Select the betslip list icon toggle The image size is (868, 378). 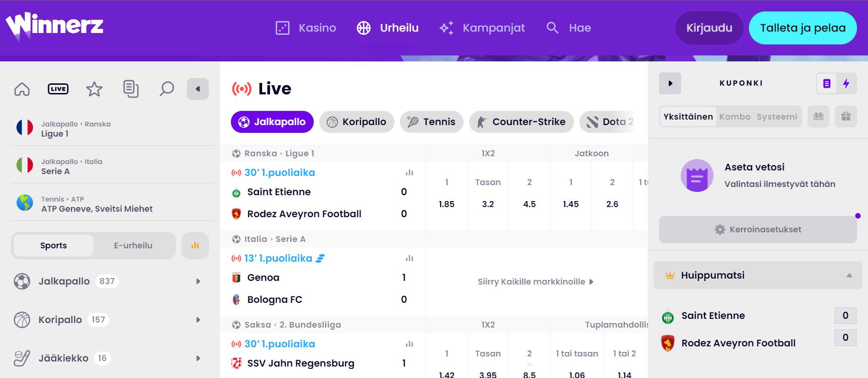pyautogui.click(x=827, y=83)
